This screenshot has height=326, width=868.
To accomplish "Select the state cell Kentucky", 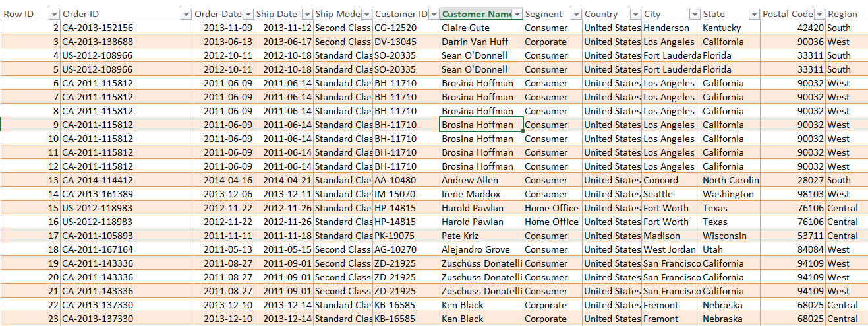I will coord(730,28).
